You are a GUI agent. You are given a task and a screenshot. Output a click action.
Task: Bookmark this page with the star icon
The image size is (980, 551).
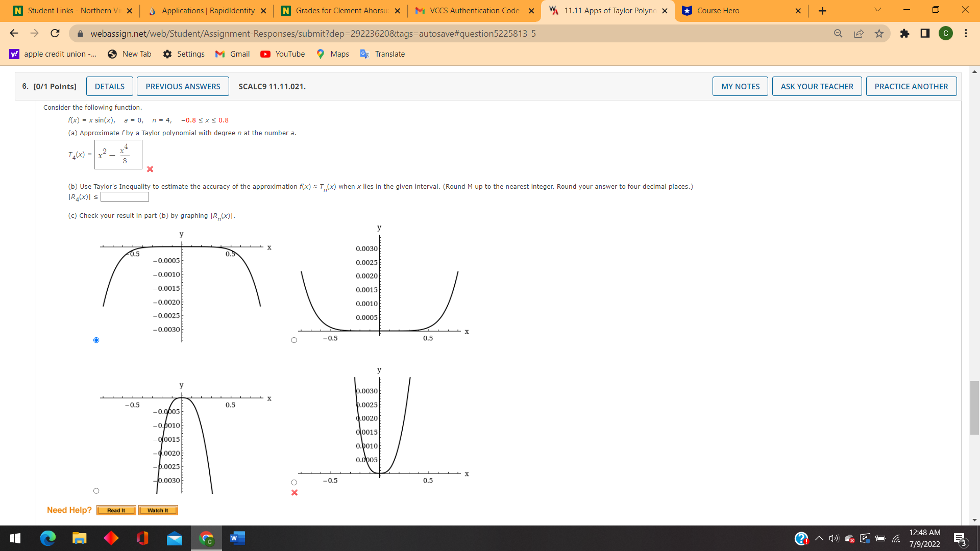point(879,33)
